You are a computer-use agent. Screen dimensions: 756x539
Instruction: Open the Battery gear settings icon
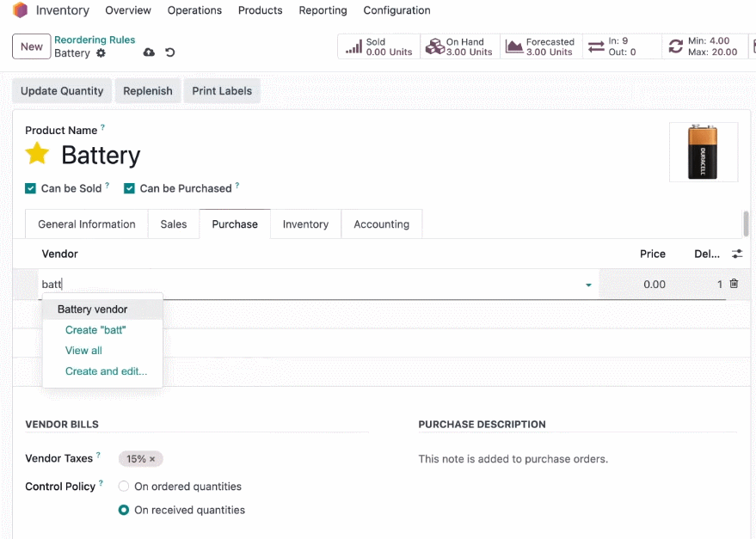pos(101,53)
